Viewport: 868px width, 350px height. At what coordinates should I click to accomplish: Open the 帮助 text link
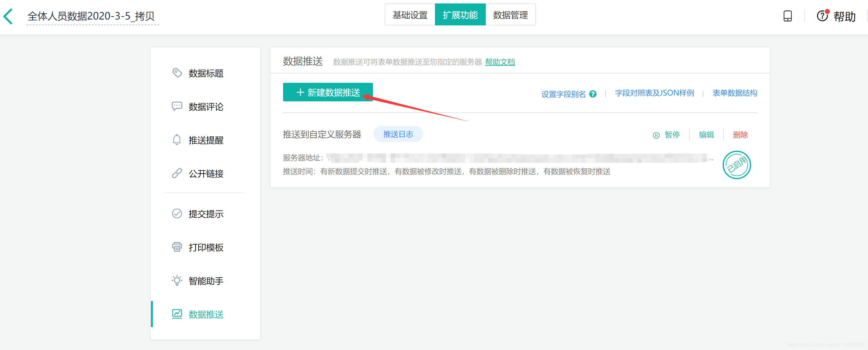(x=844, y=16)
